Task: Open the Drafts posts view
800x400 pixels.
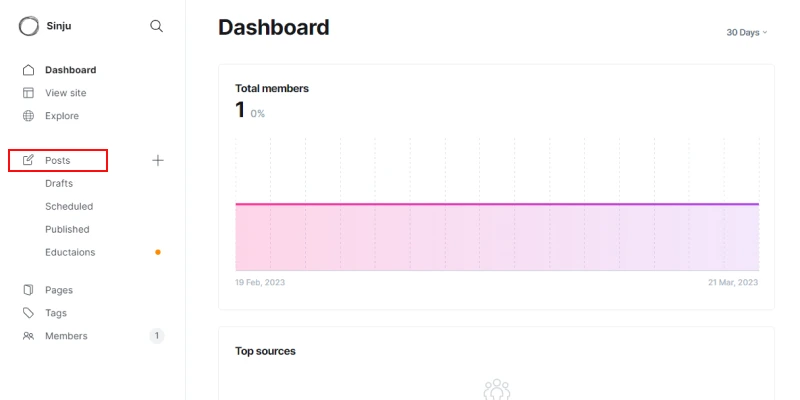Action: tap(59, 183)
